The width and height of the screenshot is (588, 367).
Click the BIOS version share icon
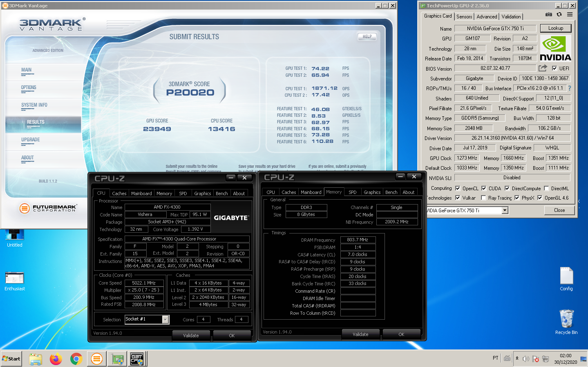click(543, 68)
